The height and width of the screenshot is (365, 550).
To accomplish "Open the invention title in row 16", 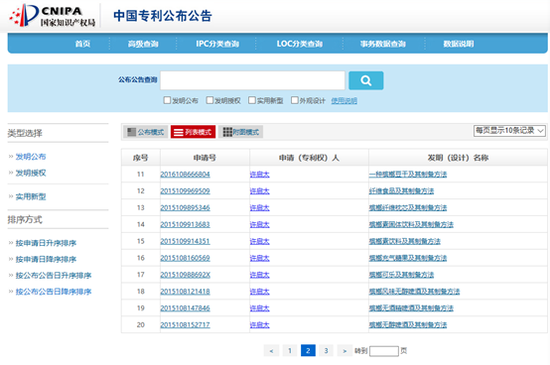I will point(408,258).
